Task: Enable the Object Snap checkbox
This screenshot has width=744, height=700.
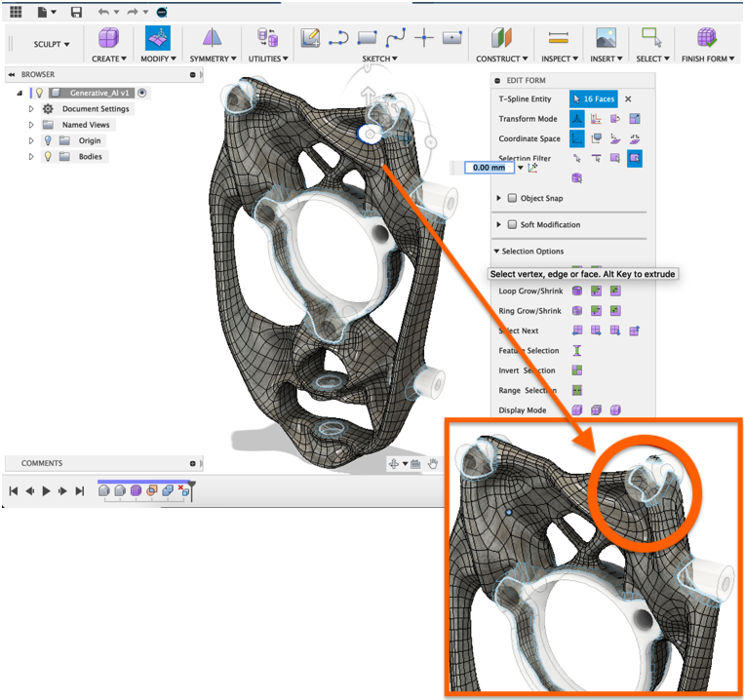Action: tap(513, 199)
